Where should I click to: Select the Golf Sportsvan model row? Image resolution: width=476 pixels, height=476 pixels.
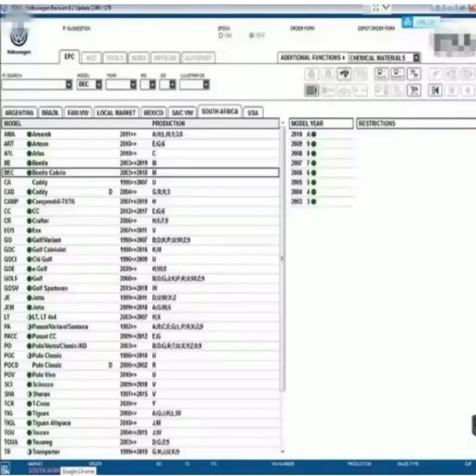point(140,288)
